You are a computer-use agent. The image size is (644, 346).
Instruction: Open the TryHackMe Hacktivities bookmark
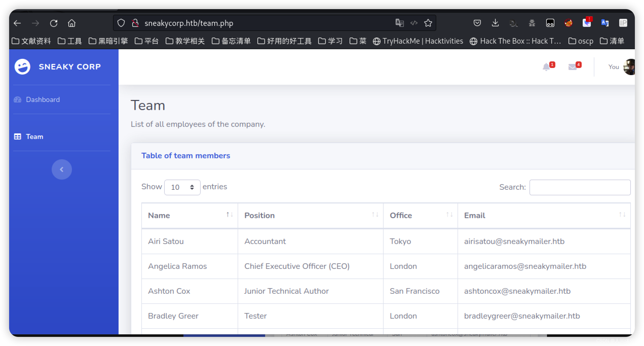tap(418, 41)
